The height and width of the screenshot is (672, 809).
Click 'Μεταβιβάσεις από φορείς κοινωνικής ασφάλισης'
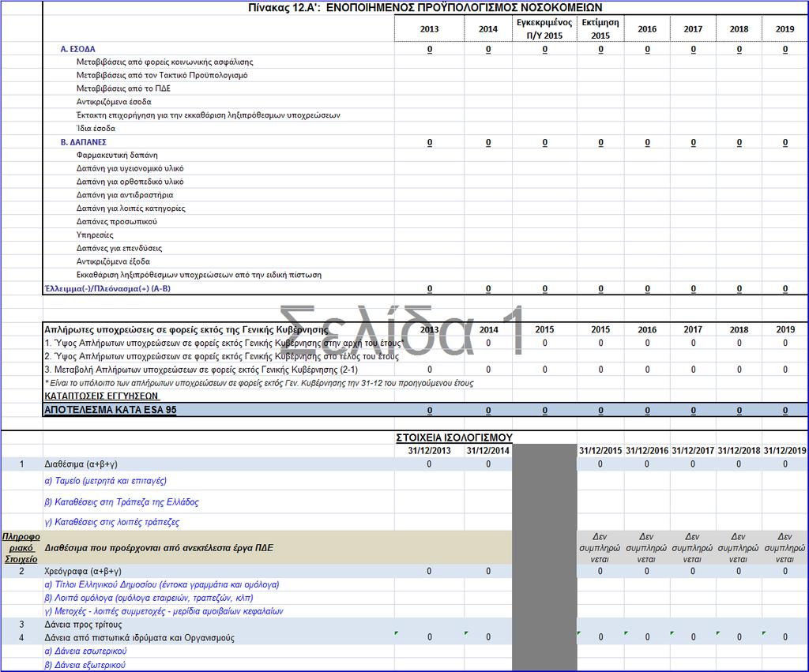click(x=164, y=62)
